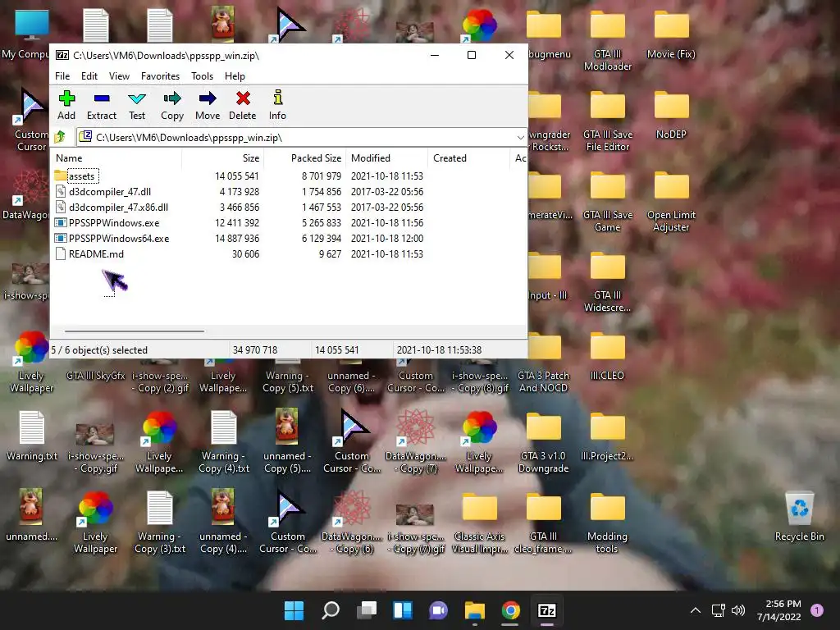This screenshot has width=840, height=630.
Task: Open the Chat icon on the taskbar
Action: 438,610
